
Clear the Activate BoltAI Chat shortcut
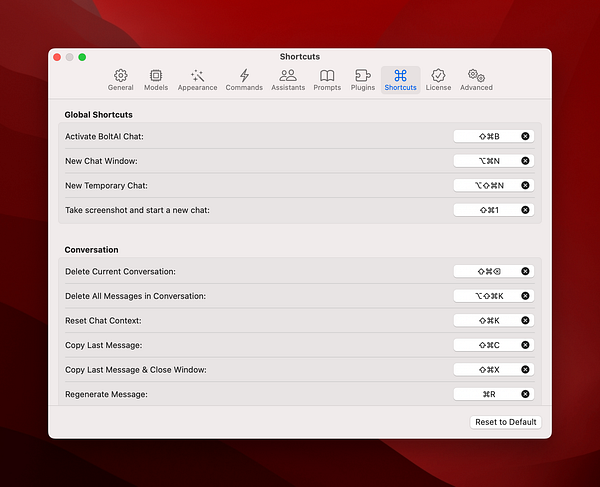point(525,136)
